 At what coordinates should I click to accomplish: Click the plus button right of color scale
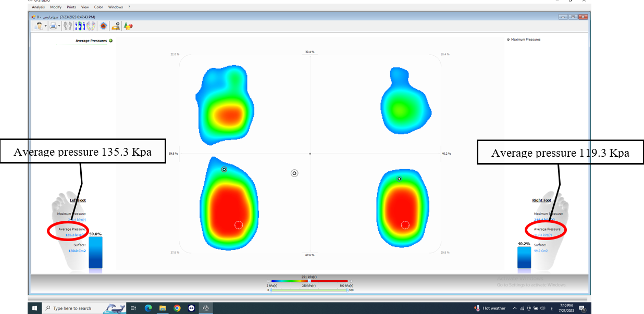(351, 281)
